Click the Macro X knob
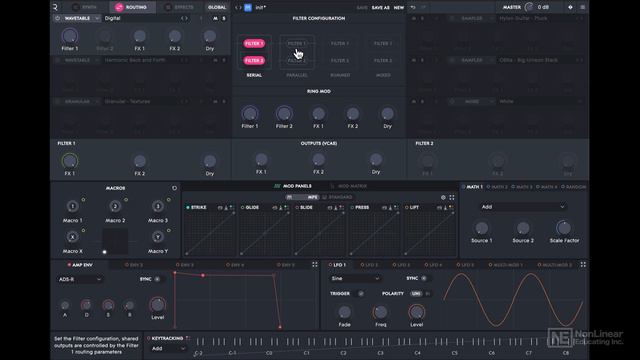Viewport: 640px width, 360px height. [73, 237]
